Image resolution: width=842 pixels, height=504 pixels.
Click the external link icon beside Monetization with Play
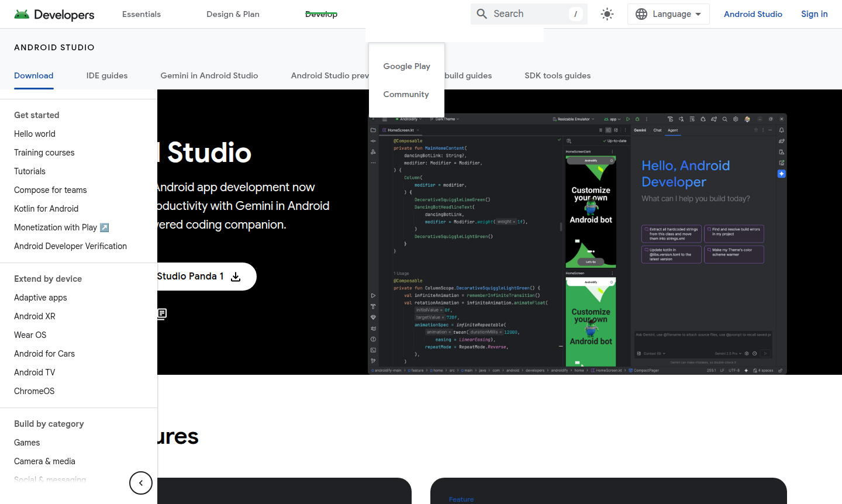click(x=105, y=227)
